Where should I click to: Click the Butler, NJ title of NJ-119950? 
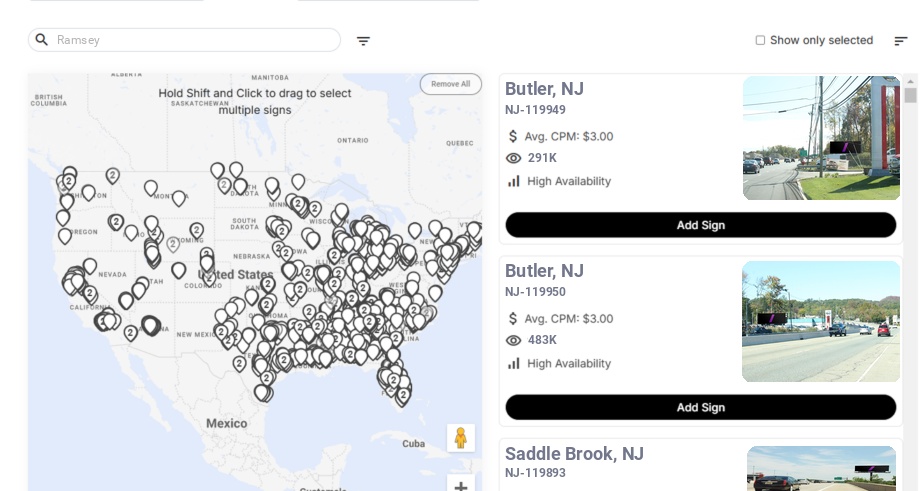pos(544,271)
